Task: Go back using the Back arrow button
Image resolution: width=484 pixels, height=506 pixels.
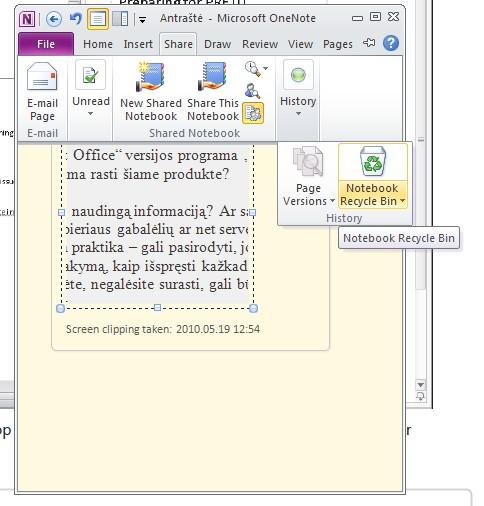Action: pos(54,19)
